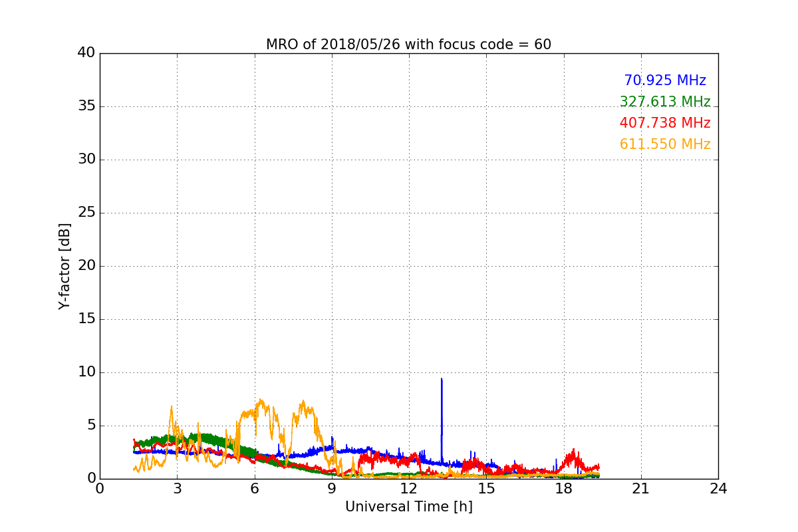This screenshot has width=798, height=532.
Task: Click y-axis tick label 40
Action: pyautogui.click(x=86, y=53)
